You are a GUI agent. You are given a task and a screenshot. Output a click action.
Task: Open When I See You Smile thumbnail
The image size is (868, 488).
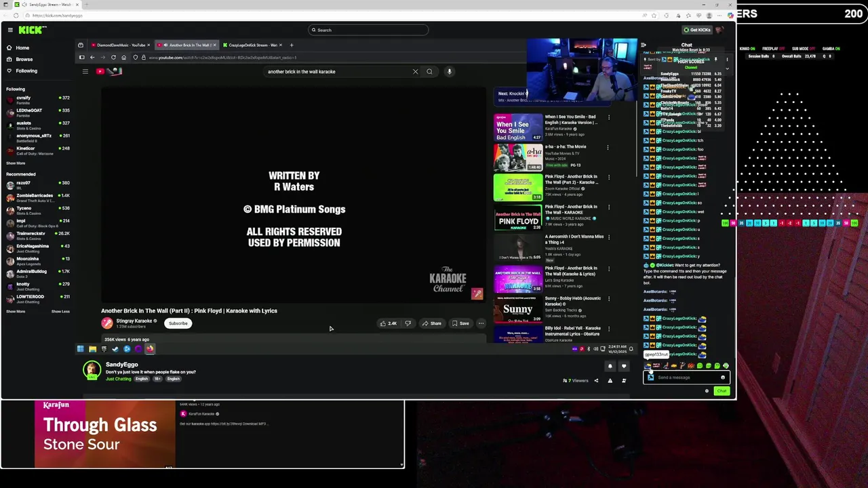(x=518, y=127)
